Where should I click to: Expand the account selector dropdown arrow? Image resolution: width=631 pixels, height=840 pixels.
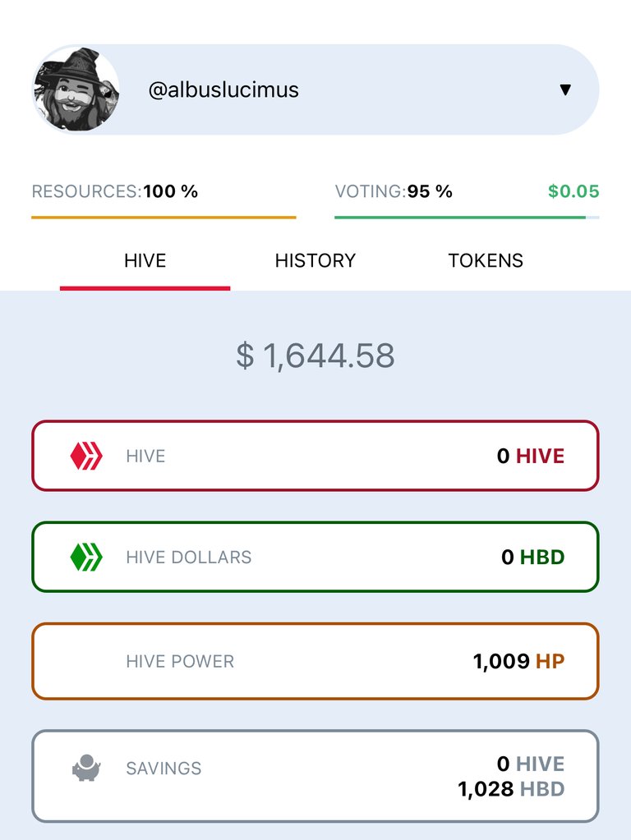tap(565, 90)
